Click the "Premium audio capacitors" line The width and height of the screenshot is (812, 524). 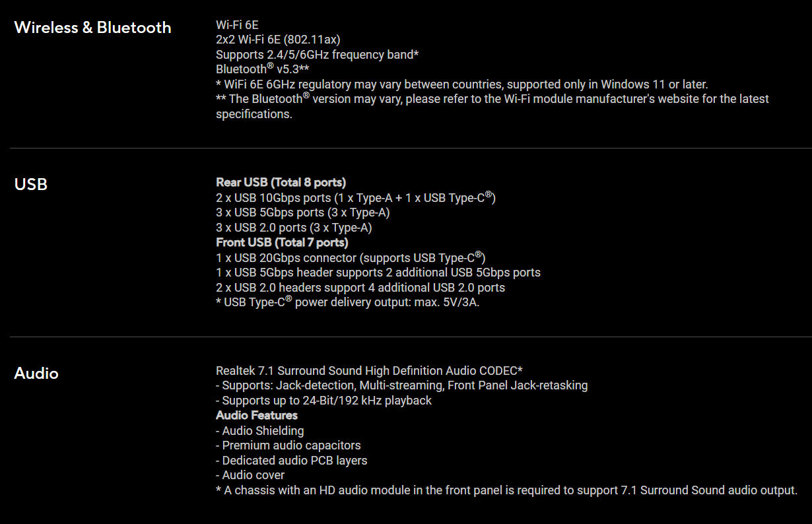288,445
